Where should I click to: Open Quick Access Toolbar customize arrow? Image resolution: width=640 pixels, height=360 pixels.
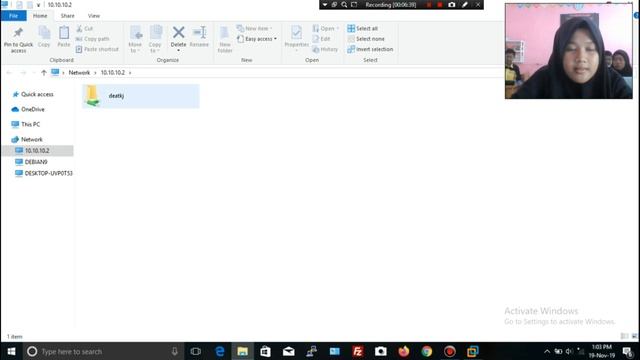tap(39, 5)
